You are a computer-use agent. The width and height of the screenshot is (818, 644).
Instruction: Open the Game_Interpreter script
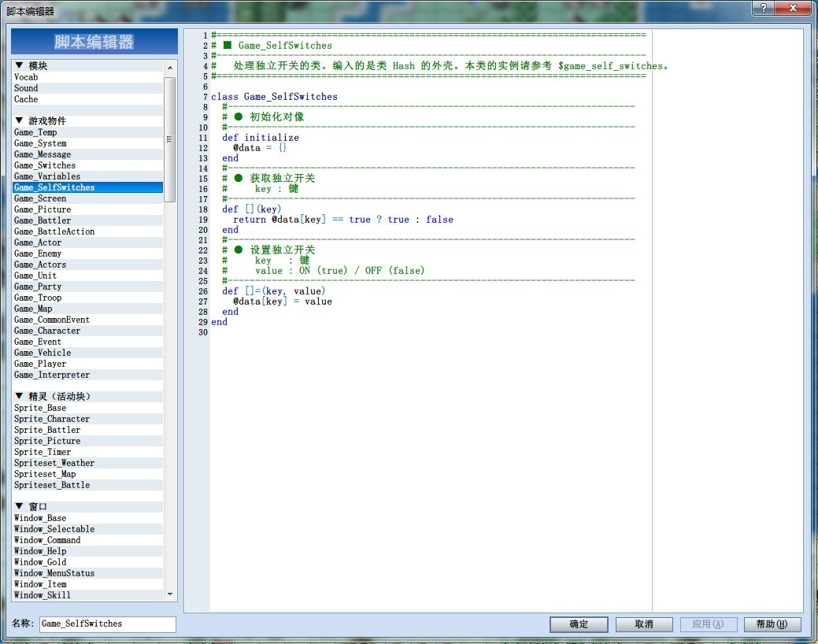87,375
